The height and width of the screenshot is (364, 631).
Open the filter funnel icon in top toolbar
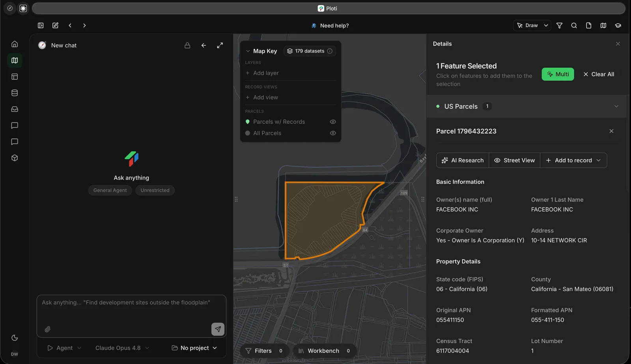tap(559, 26)
